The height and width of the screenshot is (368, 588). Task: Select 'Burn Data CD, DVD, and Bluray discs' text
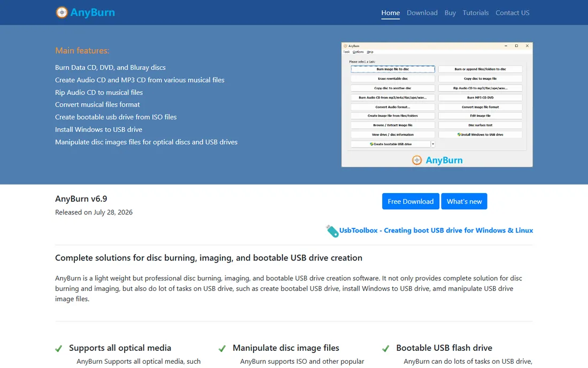pos(110,67)
